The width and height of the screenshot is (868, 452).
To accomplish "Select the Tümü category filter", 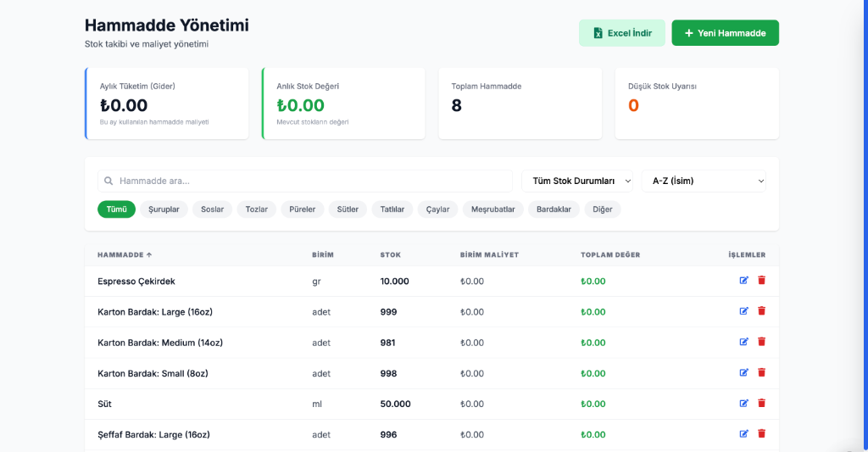I will (116, 209).
